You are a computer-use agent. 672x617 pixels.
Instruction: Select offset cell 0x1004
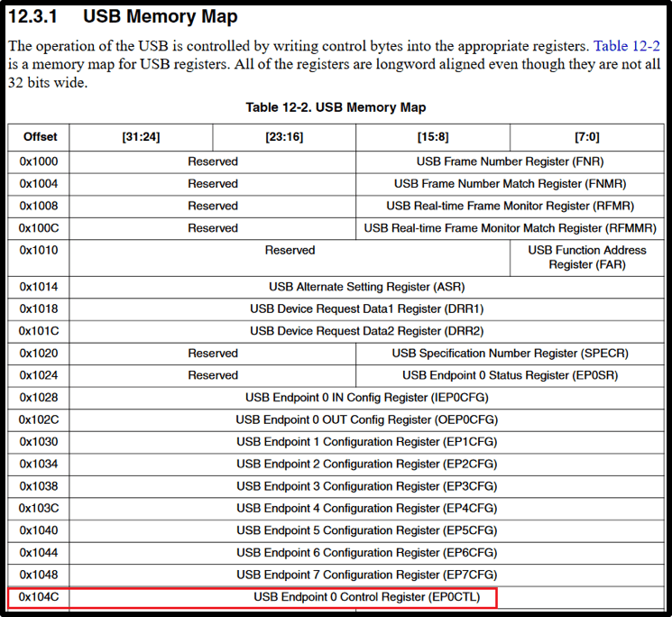pyautogui.click(x=39, y=184)
